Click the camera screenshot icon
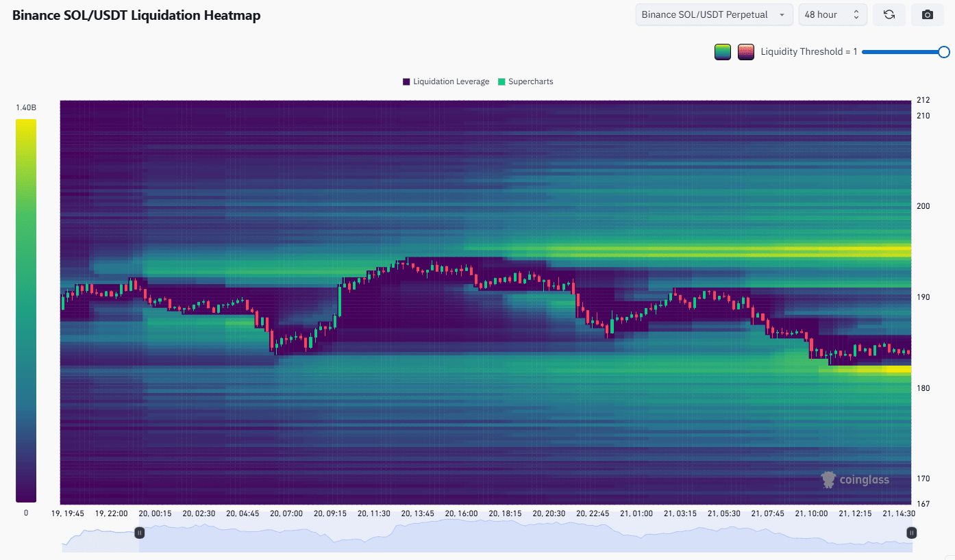Screen dimensions: 955x560 tap(927, 14)
